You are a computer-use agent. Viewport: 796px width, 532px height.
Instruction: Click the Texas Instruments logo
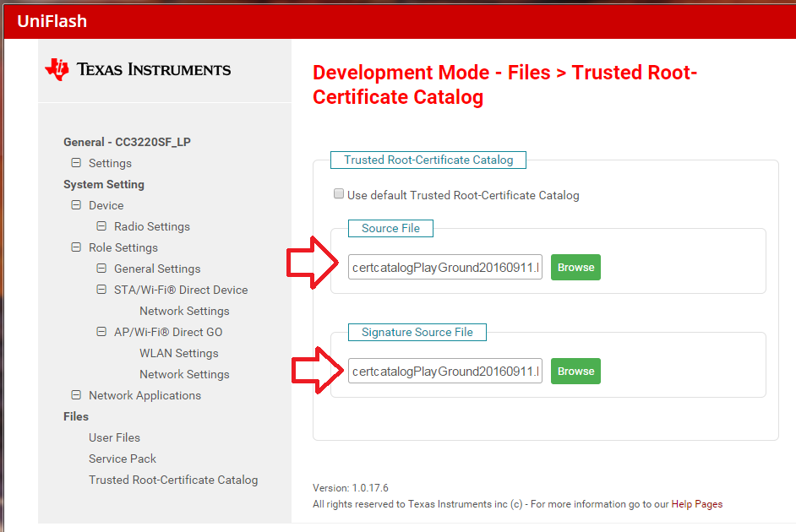138,69
